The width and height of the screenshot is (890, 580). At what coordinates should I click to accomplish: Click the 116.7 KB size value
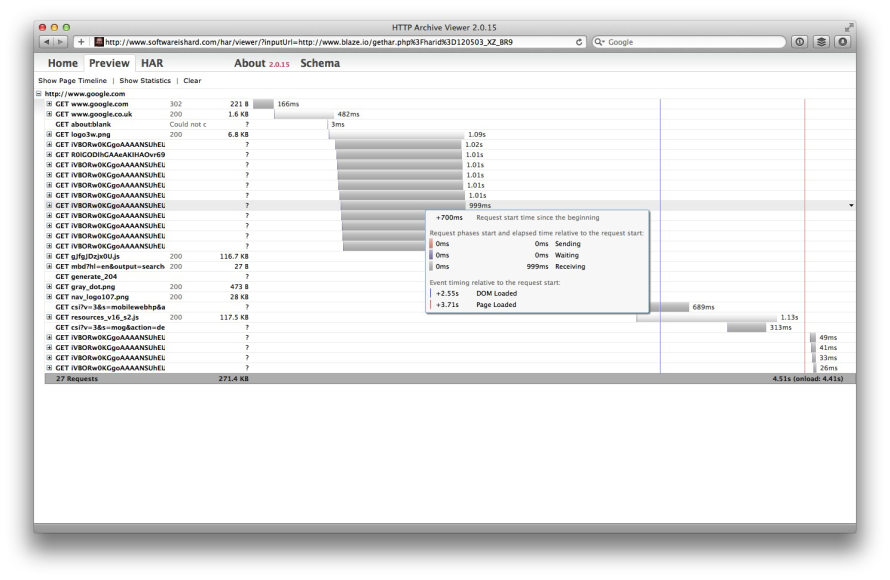point(234,256)
